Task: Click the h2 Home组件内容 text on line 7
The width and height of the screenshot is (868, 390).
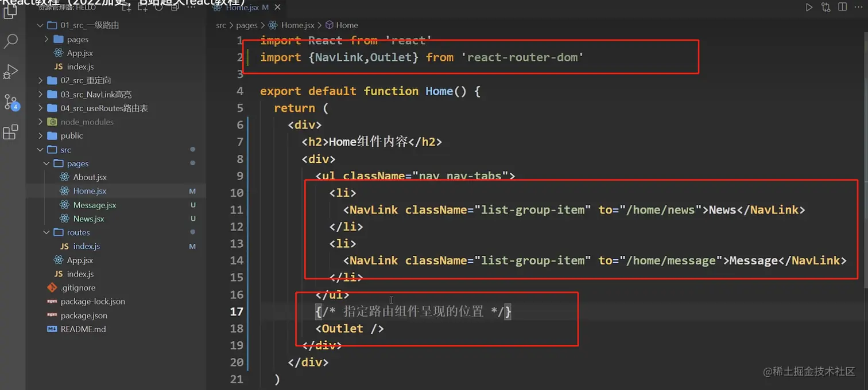Action: [368, 142]
